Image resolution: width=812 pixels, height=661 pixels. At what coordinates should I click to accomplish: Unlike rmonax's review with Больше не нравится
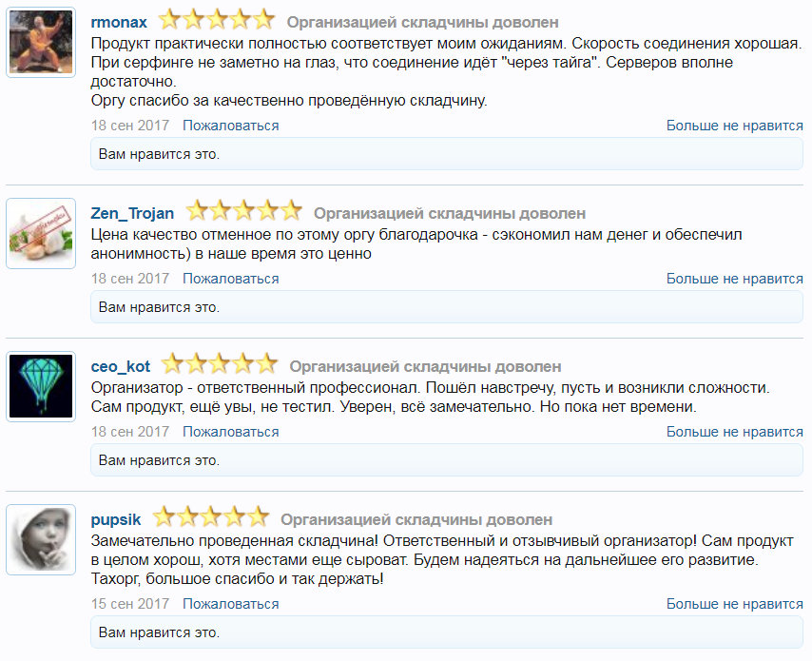[734, 126]
